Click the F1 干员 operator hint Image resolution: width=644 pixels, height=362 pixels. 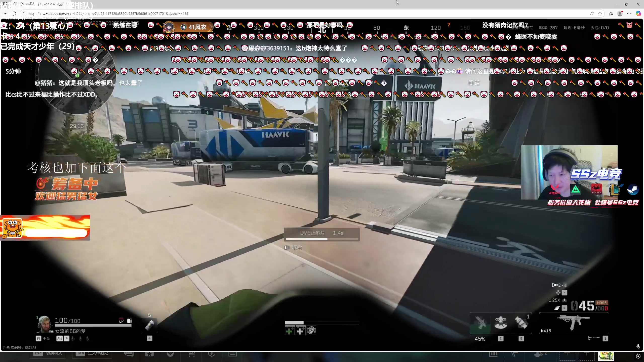coord(43,339)
